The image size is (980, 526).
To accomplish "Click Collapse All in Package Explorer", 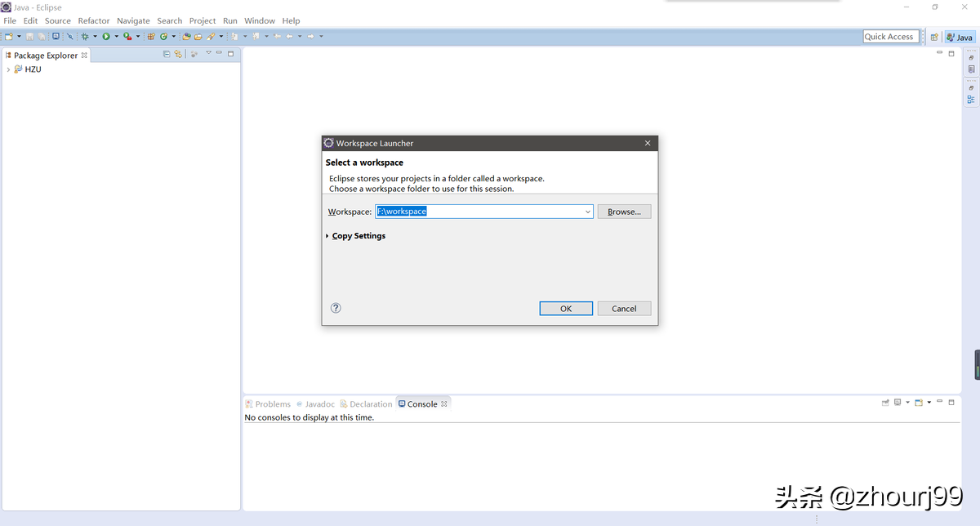I will (167, 54).
